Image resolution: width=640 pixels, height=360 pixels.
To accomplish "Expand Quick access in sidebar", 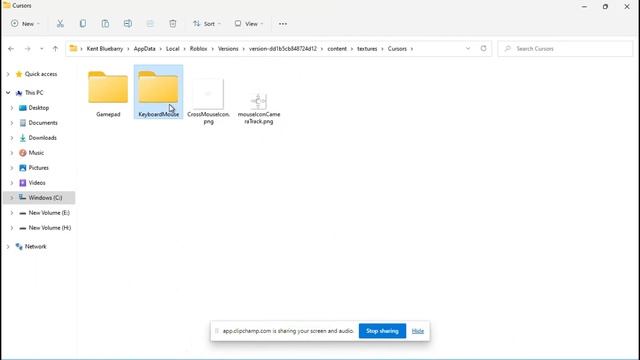I will tap(8, 74).
